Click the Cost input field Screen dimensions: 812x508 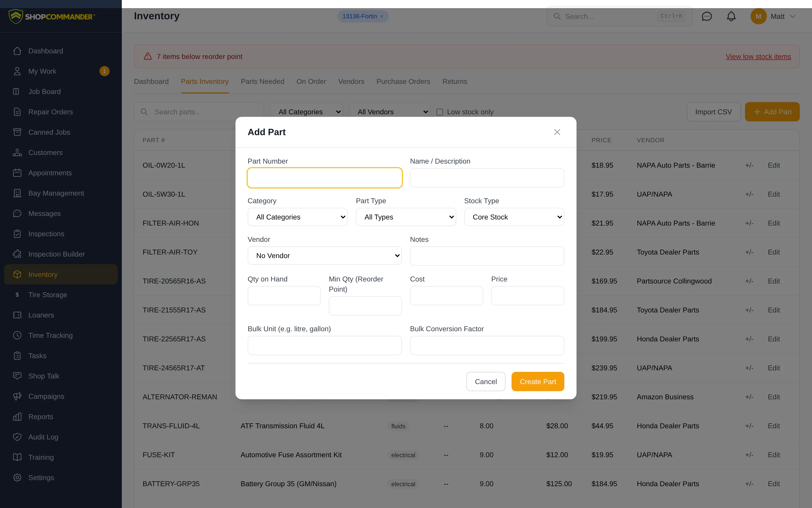coord(446,296)
